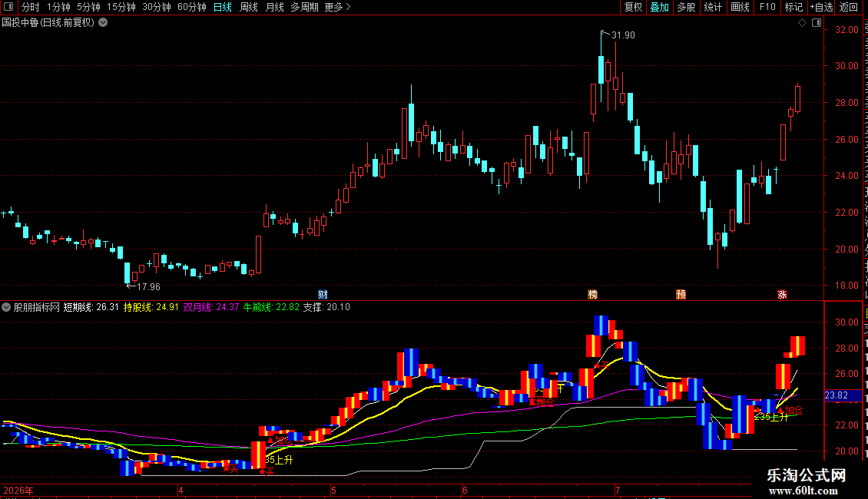Select the 30分钟 period tab
Screen dimensions: 868x499
157,7
